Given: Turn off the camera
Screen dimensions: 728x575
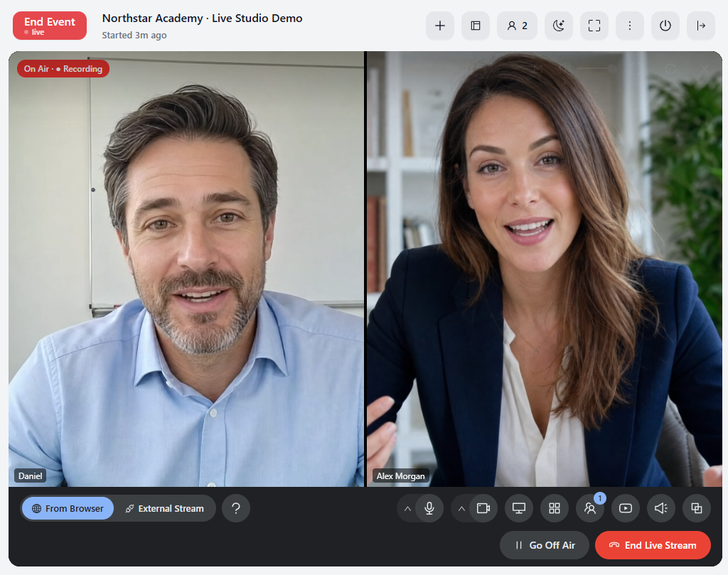Looking at the screenshot, I should (x=483, y=508).
